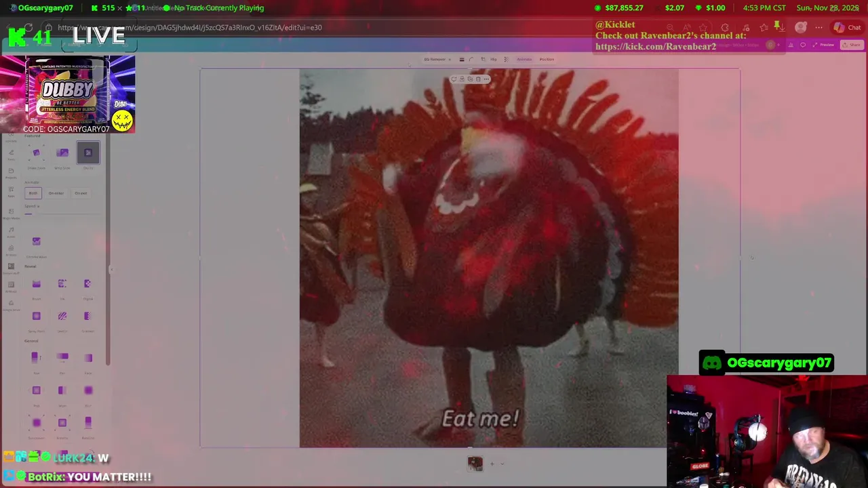This screenshot has height=488, width=868.
Task: Delete the image using floating trash icon
Action: [478, 79]
